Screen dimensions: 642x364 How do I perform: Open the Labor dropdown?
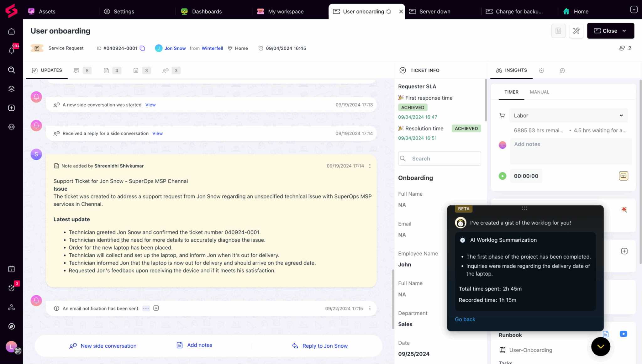[x=568, y=115]
